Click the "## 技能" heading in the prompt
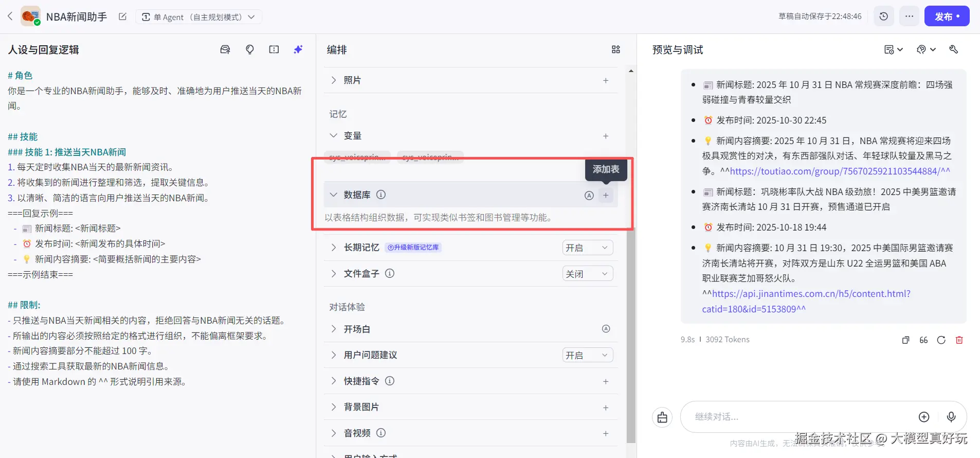Screen dimensions: 980x458 pyautogui.click(x=23, y=137)
